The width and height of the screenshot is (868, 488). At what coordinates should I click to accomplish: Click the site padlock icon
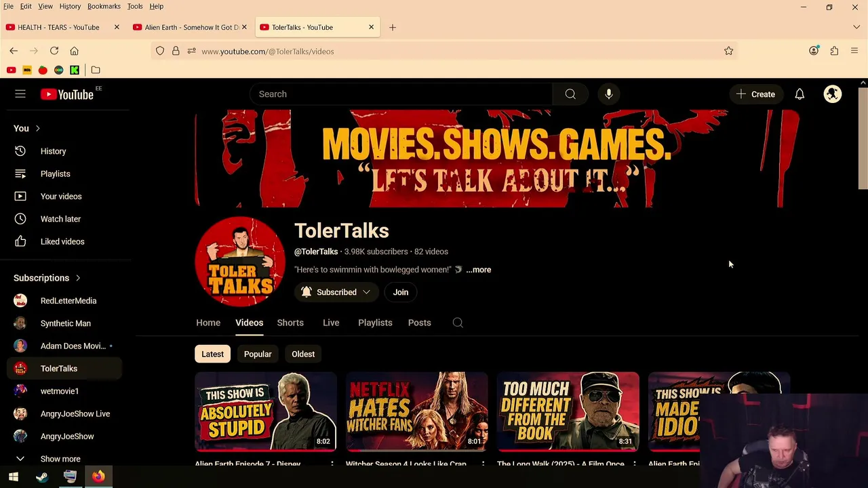pos(176,51)
